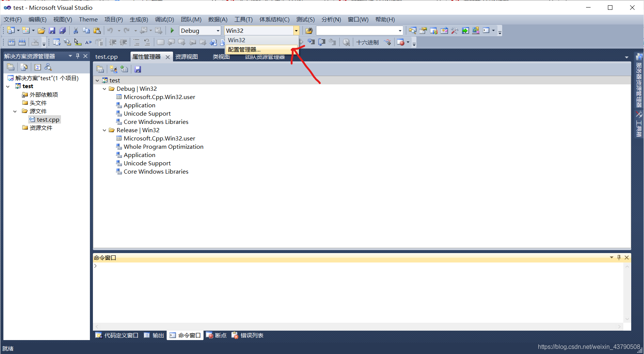Screen dimensions: 644x354
Task: Pin the 解决方案资源管理器 panel
Action: click(x=78, y=56)
